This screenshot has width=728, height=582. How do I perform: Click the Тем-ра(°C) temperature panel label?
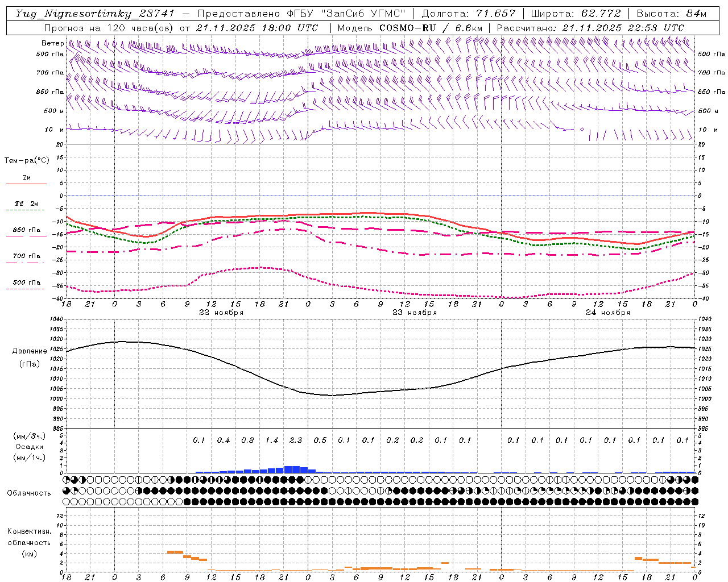[x=27, y=161]
